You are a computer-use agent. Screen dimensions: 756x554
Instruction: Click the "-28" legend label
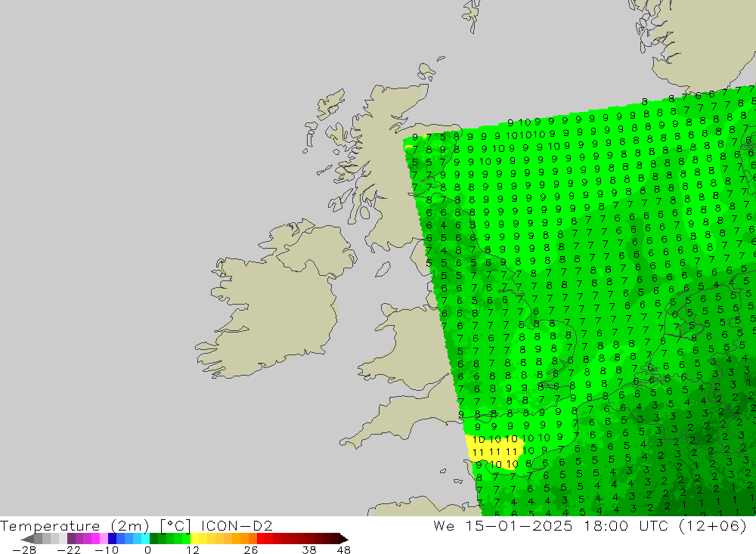[x=24, y=550]
